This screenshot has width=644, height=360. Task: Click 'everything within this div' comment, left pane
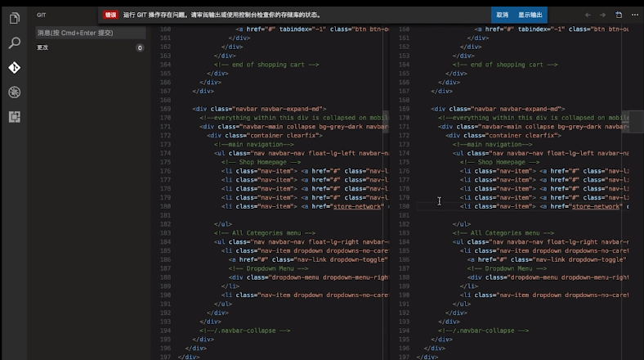point(294,118)
